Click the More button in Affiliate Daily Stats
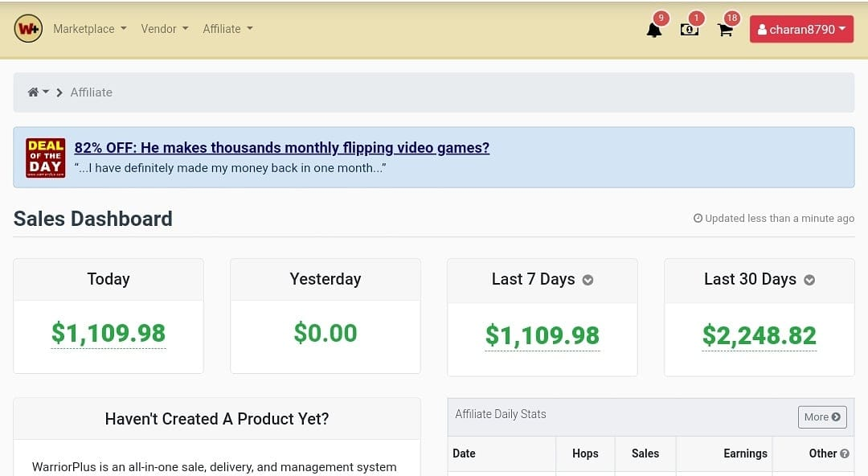 coord(822,416)
